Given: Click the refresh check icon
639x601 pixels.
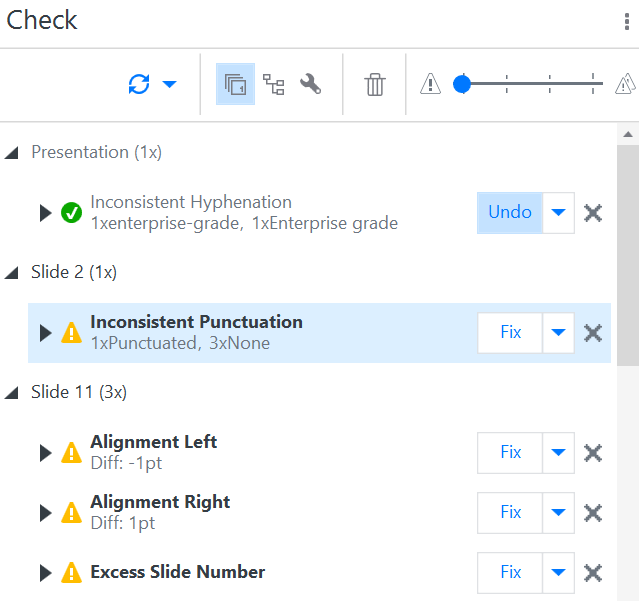Looking at the screenshot, I should click(139, 84).
